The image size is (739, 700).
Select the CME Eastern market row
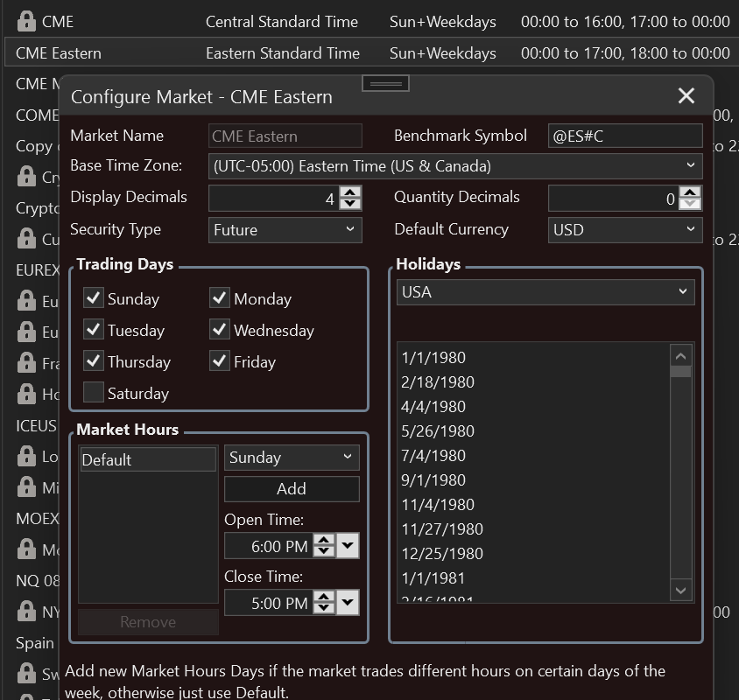point(371,52)
